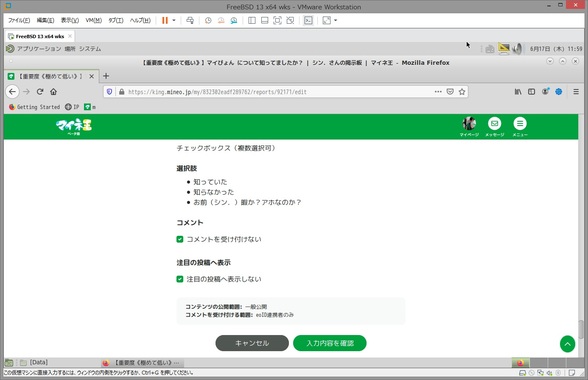Pause the virtual machine
This screenshot has height=380, width=588.
tap(165, 20)
